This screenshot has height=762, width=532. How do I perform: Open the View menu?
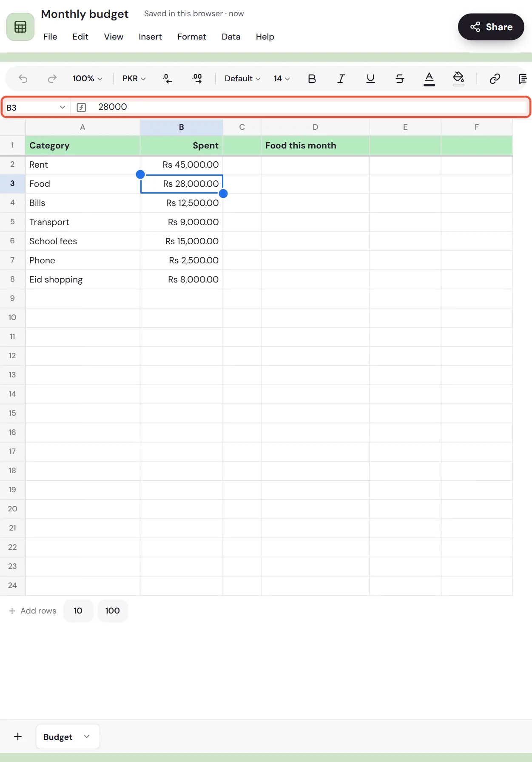click(114, 37)
